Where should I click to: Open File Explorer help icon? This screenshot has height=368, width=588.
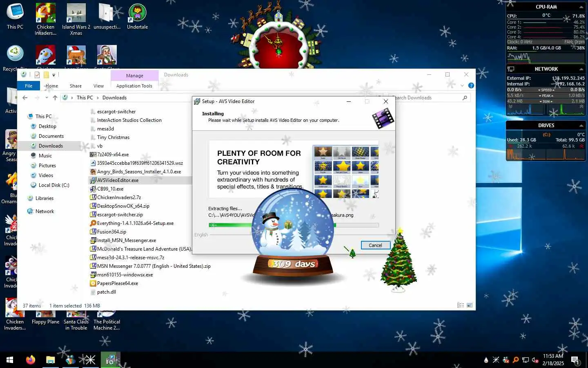pyautogui.click(x=471, y=85)
